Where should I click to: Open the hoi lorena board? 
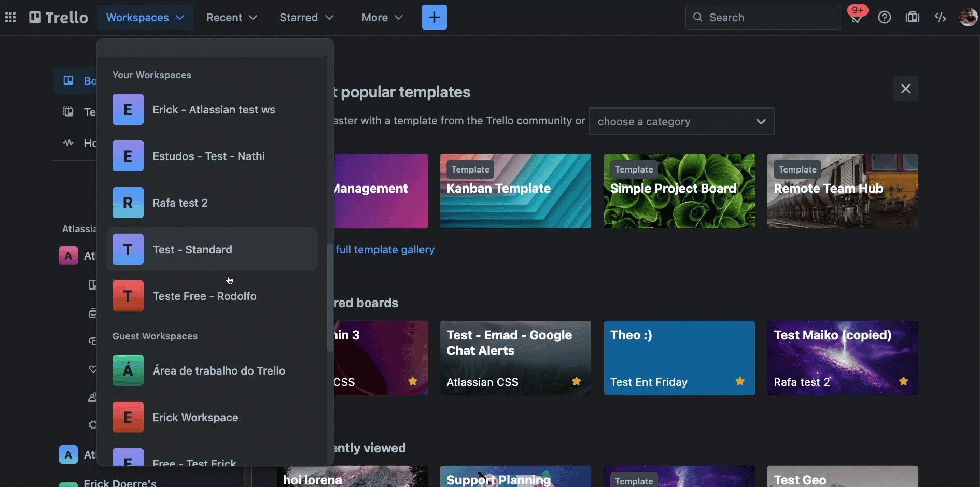click(352, 477)
